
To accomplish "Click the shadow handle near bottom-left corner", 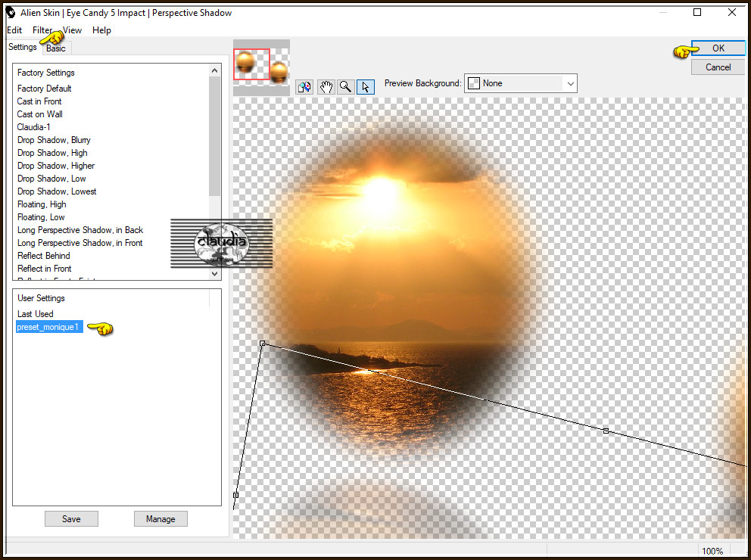I will coord(235,495).
